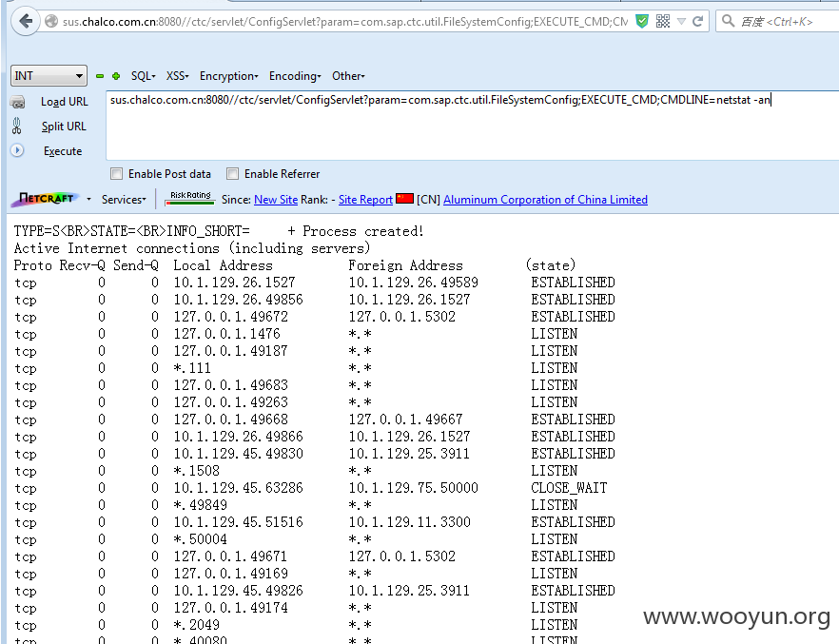The image size is (839, 644).
Task: Click the China flag icon
Action: click(404, 199)
